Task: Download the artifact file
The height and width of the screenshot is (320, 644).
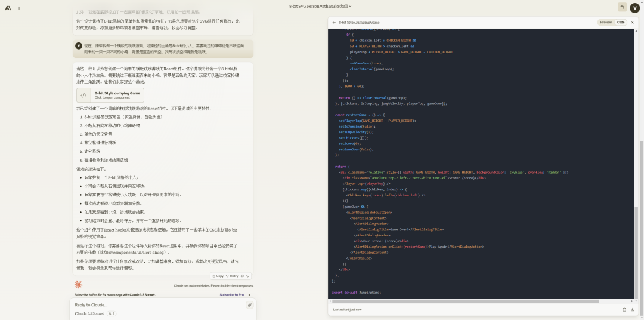Action: [632, 310]
